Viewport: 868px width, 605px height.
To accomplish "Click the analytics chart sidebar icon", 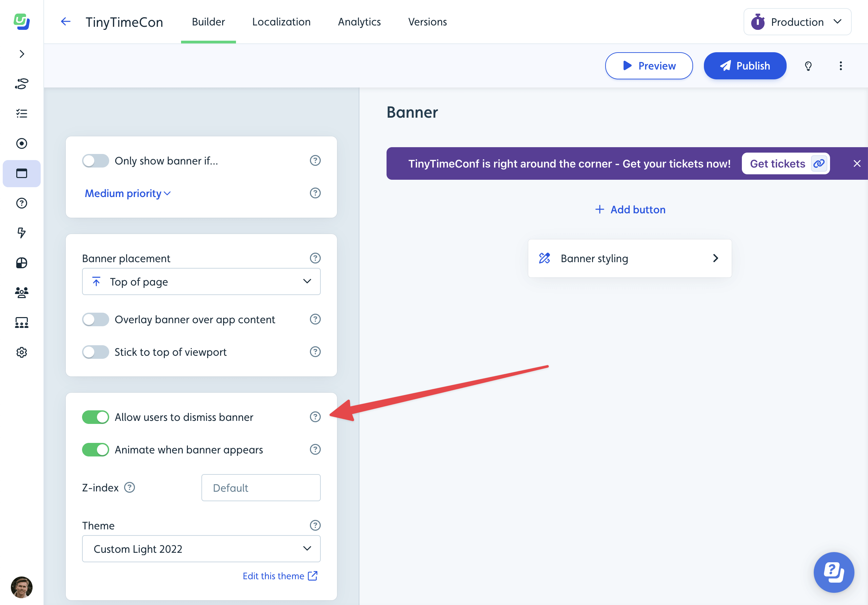I will tap(22, 262).
